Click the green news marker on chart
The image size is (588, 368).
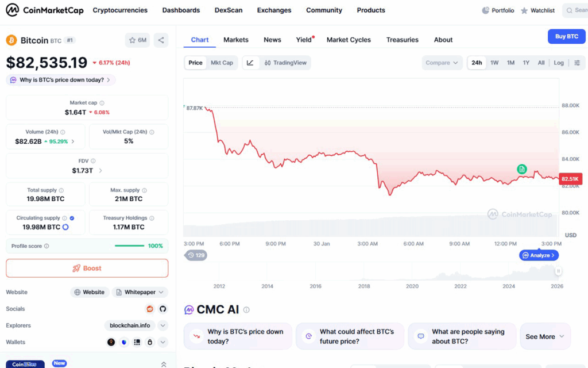click(521, 169)
